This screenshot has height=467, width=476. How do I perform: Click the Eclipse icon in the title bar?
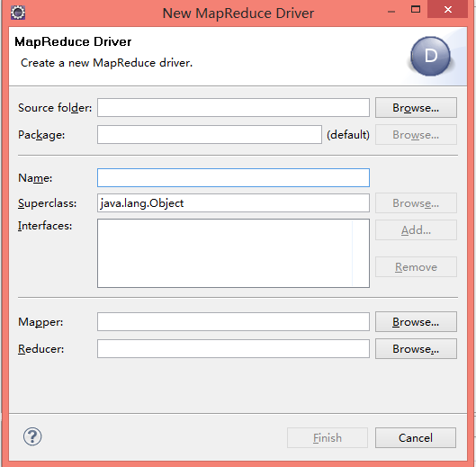click(x=18, y=13)
